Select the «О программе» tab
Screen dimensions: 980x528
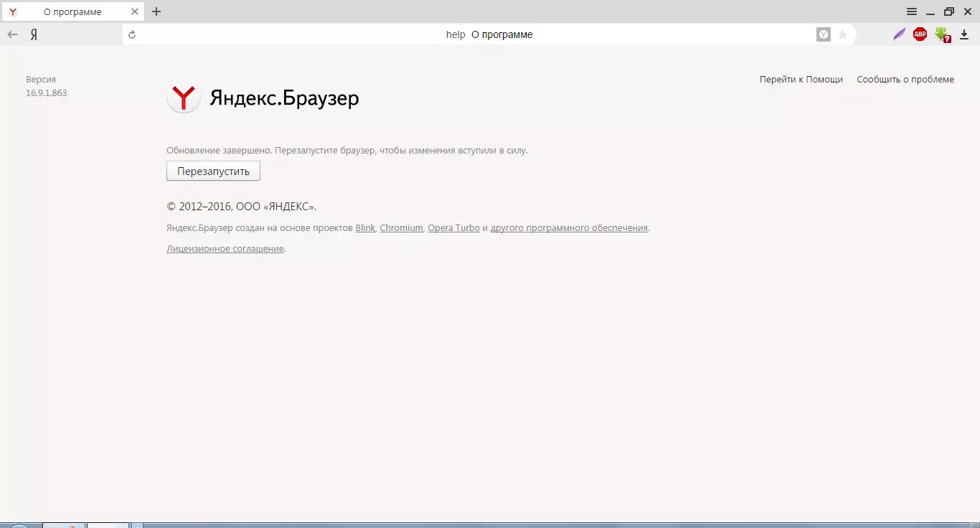pyautogui.click(x=72, y=11)
